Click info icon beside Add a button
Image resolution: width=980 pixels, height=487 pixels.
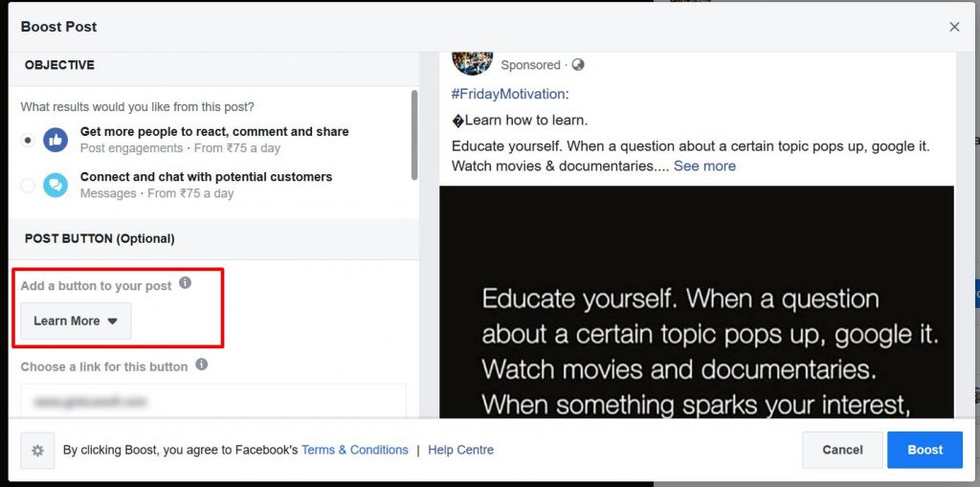185,283
